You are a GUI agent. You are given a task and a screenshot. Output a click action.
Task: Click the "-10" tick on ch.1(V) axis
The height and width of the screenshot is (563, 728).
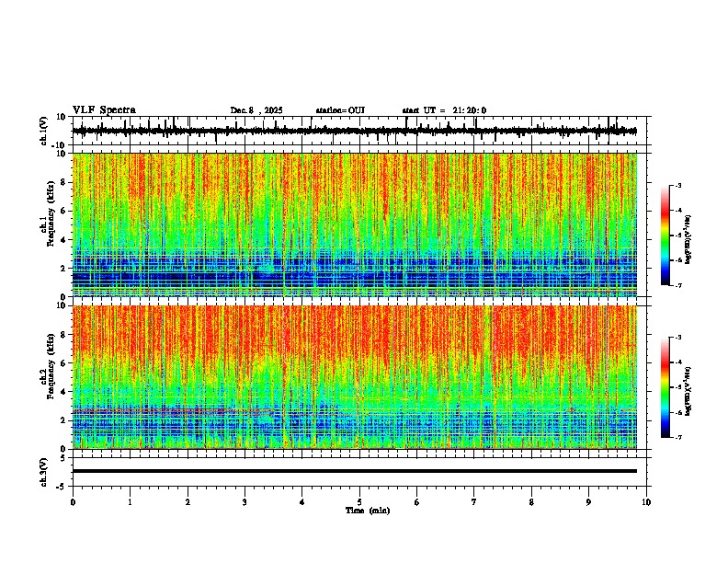(60, 146)
